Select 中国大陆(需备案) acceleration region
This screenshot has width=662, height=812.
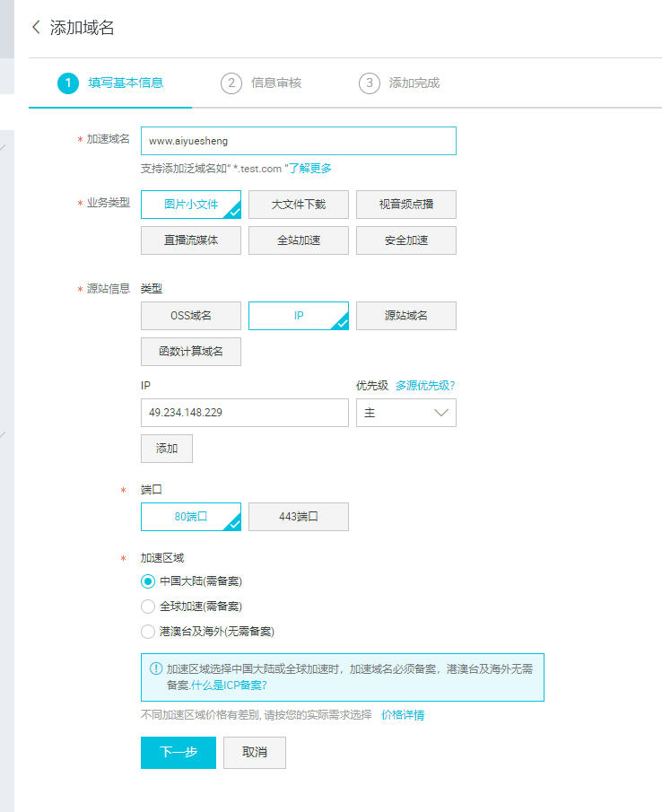149,581
